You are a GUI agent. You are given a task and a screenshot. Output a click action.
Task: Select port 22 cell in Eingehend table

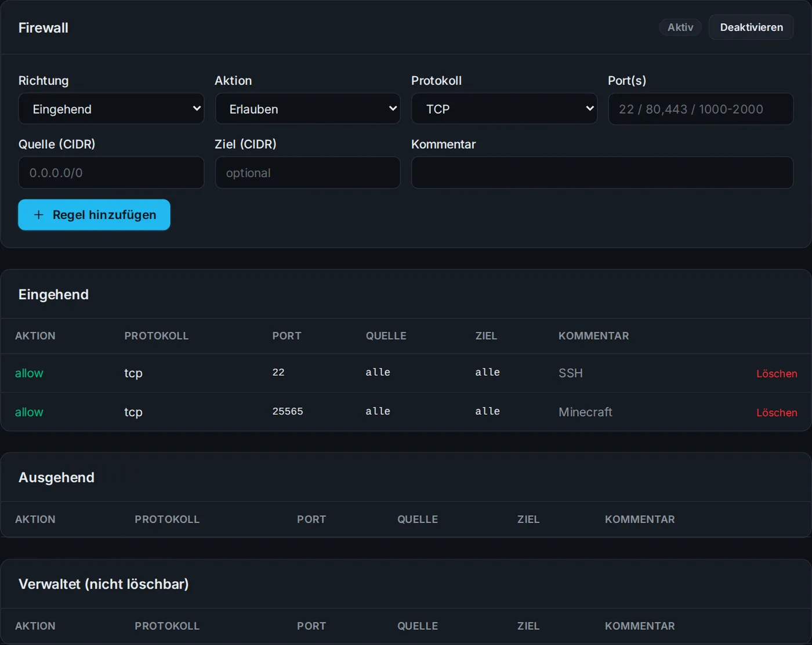pyautogui.click(x=278, y=372)
